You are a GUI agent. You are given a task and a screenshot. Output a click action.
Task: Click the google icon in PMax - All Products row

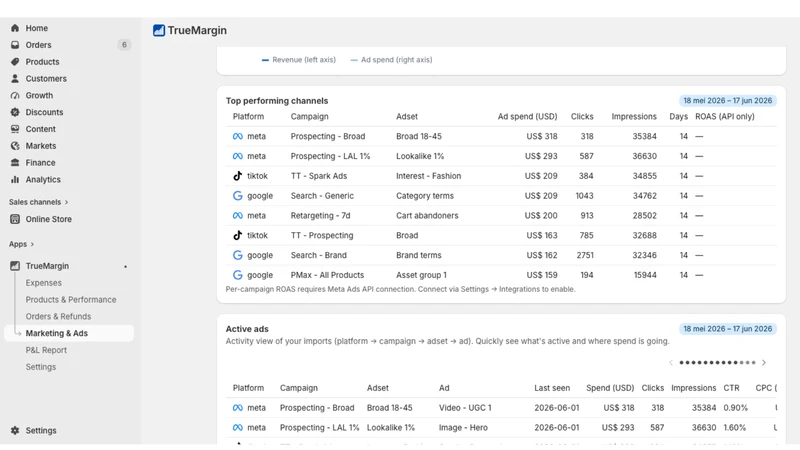click(238, 275)
